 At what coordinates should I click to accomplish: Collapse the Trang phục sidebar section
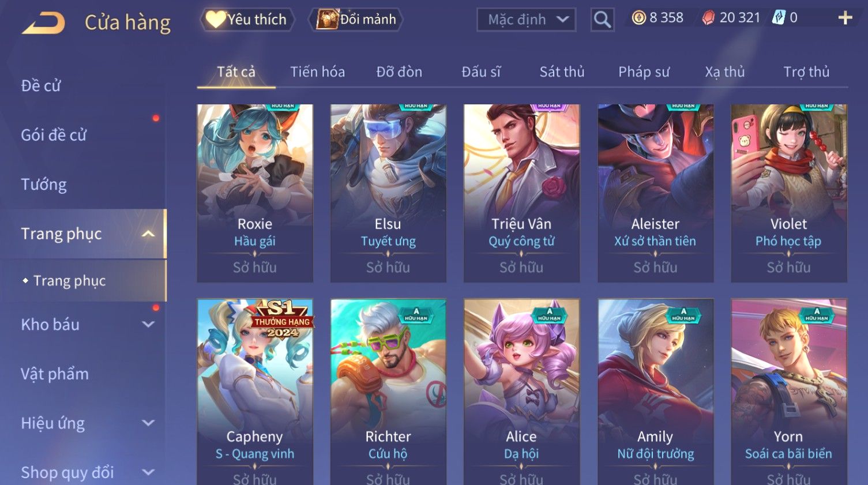coord(148,234)
